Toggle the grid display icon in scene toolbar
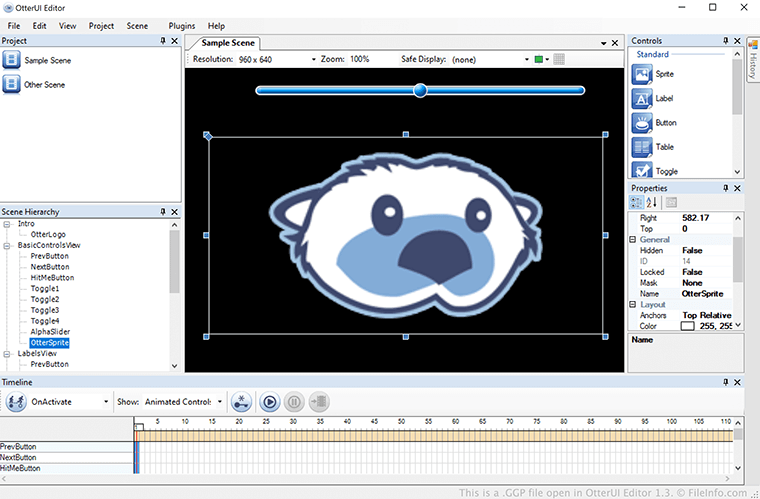 point(559,60)
